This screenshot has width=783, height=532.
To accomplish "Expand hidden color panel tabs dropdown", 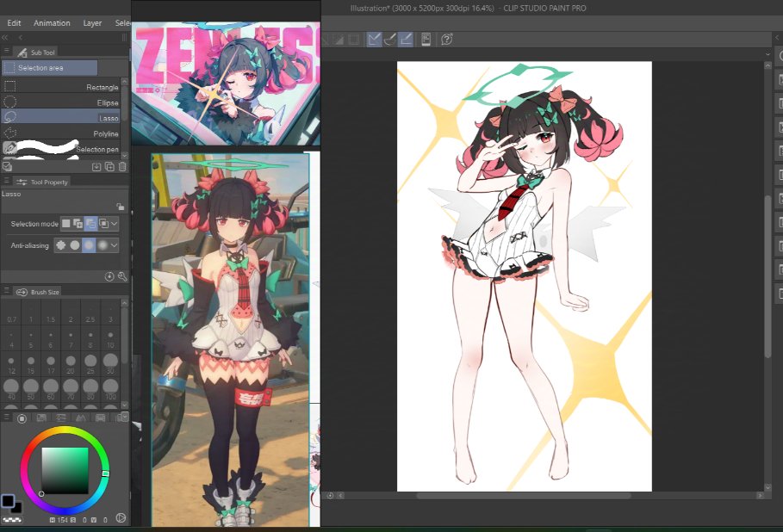I will [124, 416].
